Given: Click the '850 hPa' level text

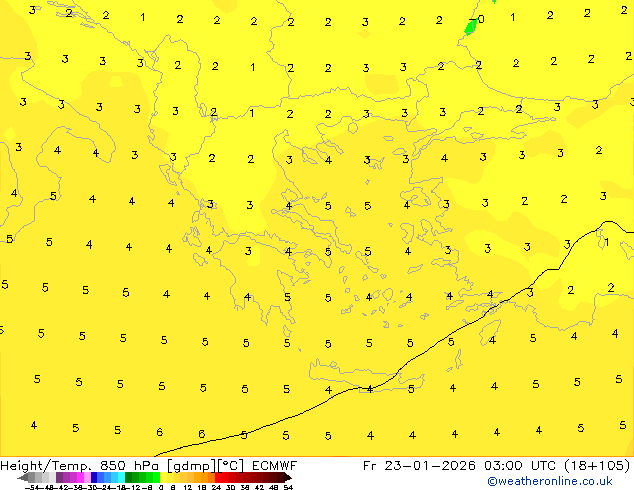Looking at the screenshot, I should click(x=129, y=466).
